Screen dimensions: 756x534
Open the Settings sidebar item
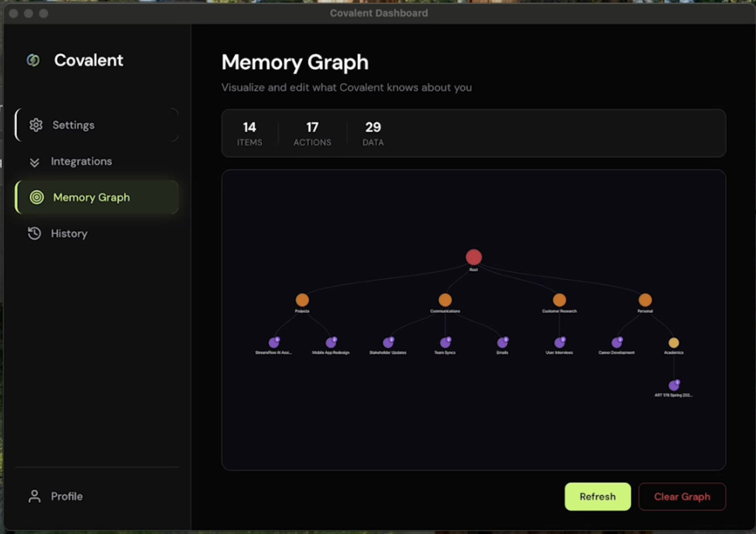pyautogui.click(x=97, y=125)
